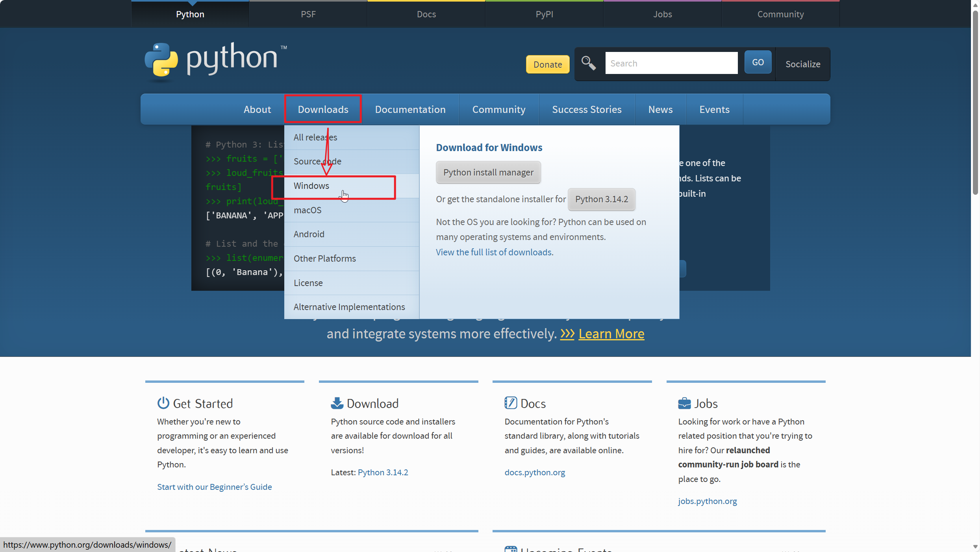The image size is (980, 552).
Task: Expand the Community main nav menu
Action: coord(498,109)
